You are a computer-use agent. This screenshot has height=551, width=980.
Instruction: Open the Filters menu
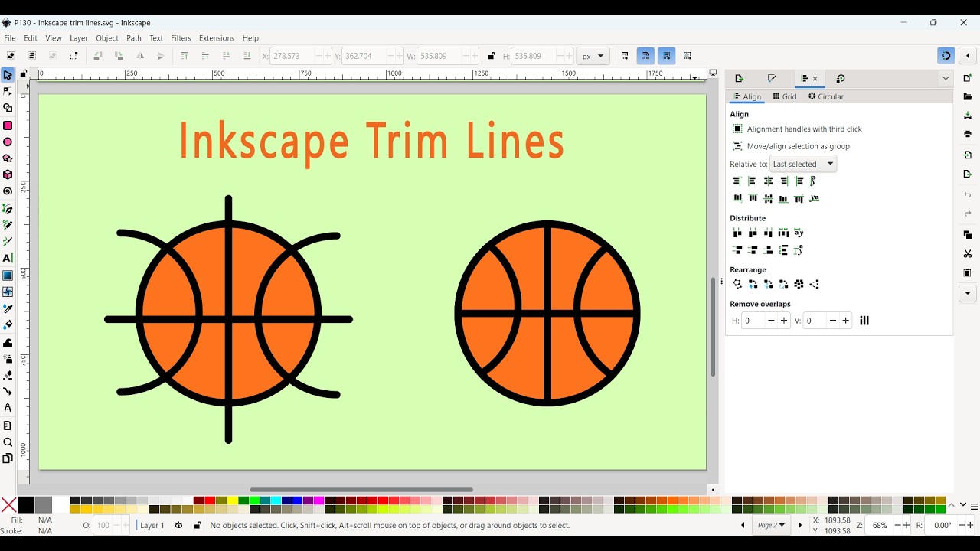pos(181,38)
